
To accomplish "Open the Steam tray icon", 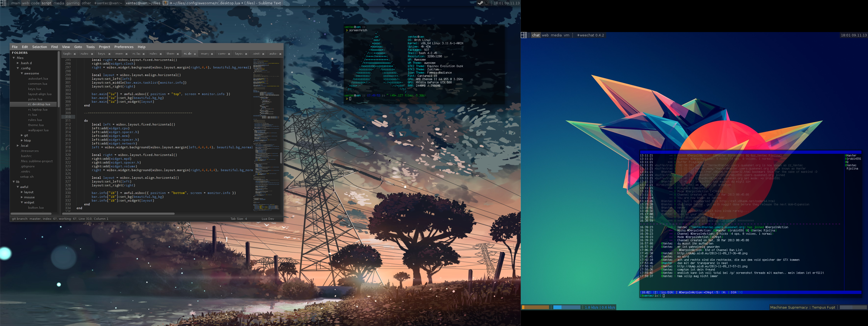I will 480,3.
